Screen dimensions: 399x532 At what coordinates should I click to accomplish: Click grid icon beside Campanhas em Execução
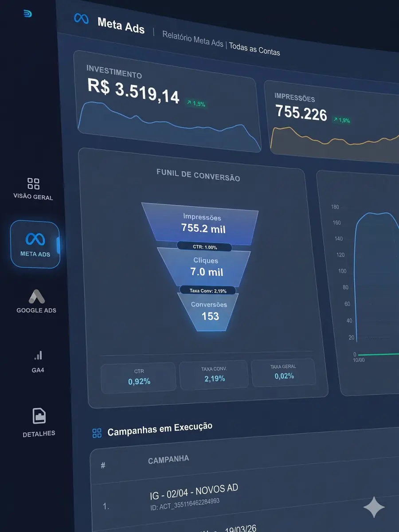click(97, 433)
